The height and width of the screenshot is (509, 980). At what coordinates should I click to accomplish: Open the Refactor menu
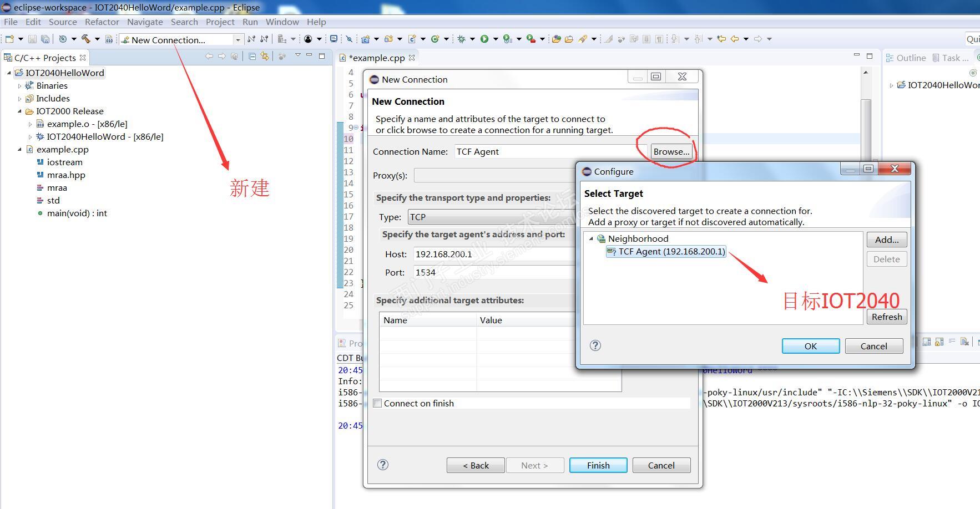[102, 22]
